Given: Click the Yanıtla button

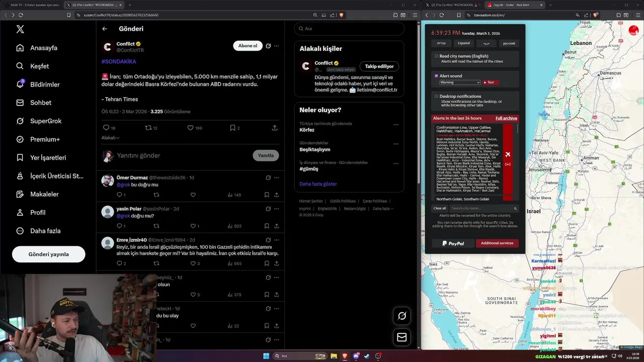Looking at the screenshot, I should (x=266, y=155).
